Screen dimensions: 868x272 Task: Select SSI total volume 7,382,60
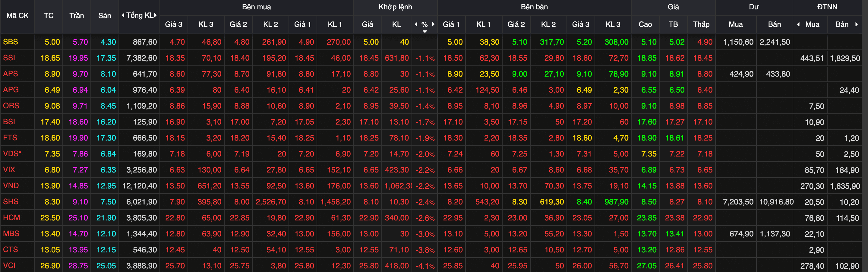tap(141, 58)
